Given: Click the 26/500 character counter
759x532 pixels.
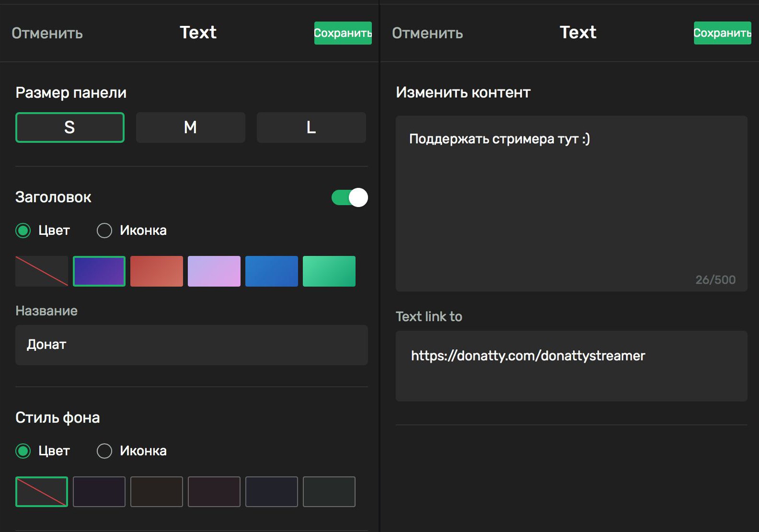Looking at the screenshot, I should pyautogui.click(x=715, y=280).
